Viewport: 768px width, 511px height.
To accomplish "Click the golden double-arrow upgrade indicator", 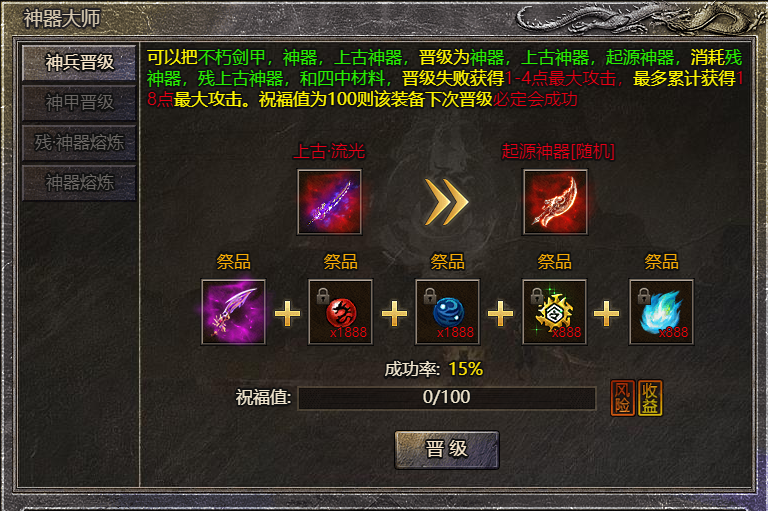I will point(446,202).
